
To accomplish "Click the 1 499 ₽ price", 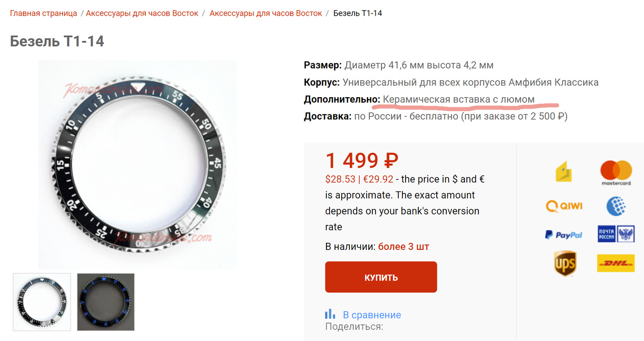I will (362, 161).
